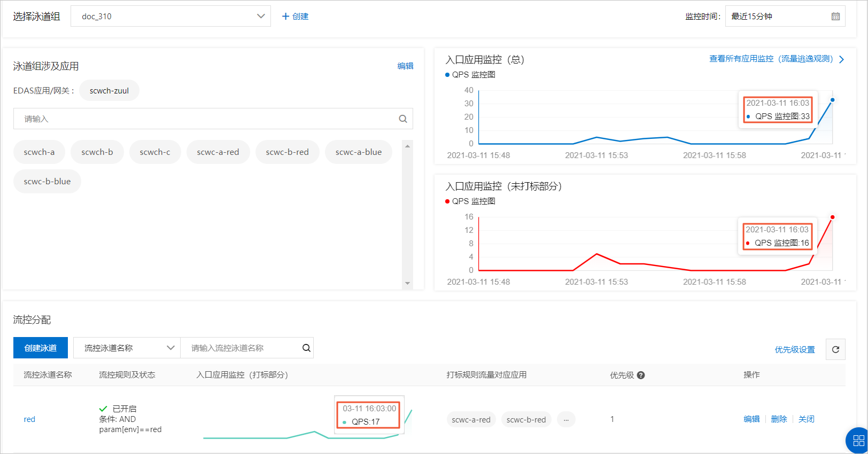Click 编辑 link in lane group applications panel

tap(405, 66)
